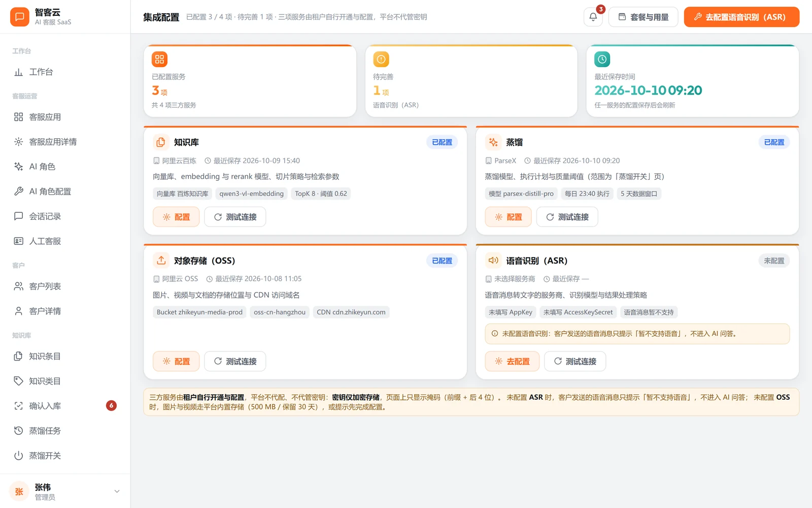
Task: Open 客服应用详情 page
Action: click(65, 142)
